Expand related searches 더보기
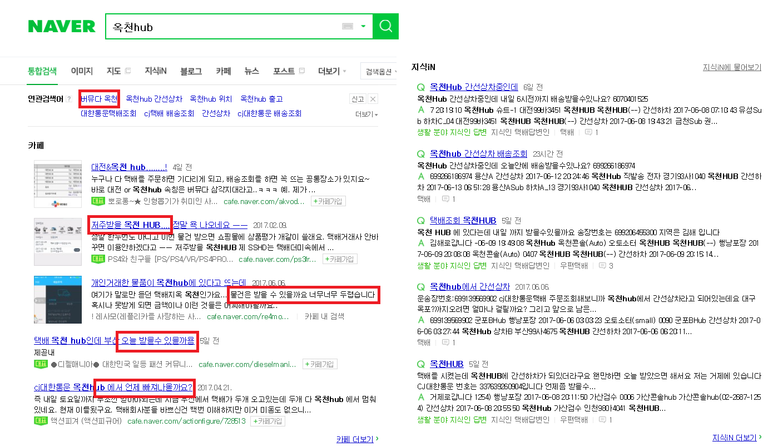The height and width of the screenshot is (447, 768). pyautogui.click(x=366, y=114)
